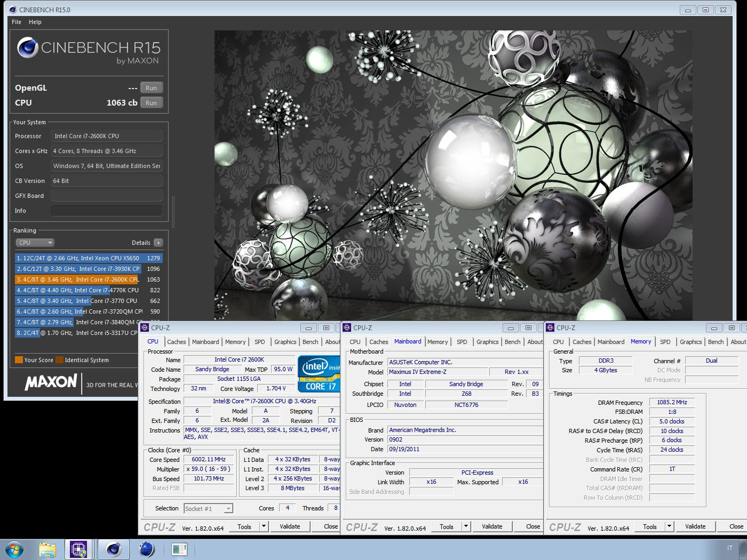This screenshot has height=560, width=747.
Task: Open Tools dropdown arrow in CPU window
Action: point(264,526)
